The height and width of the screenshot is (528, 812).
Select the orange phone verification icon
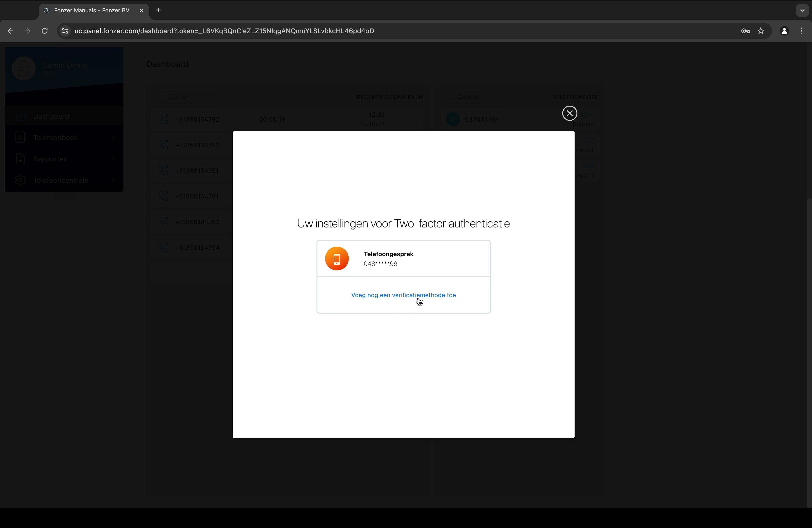[x=337, y=259]
